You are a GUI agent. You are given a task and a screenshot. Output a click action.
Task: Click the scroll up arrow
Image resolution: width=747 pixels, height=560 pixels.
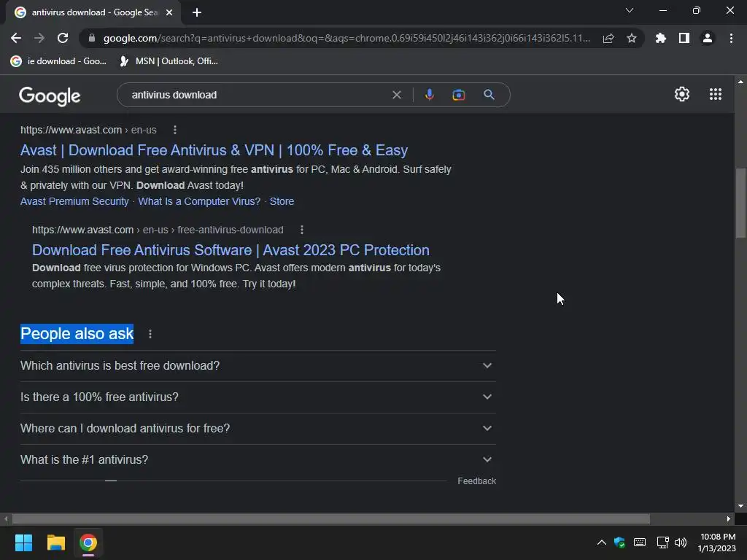point(740,82)
